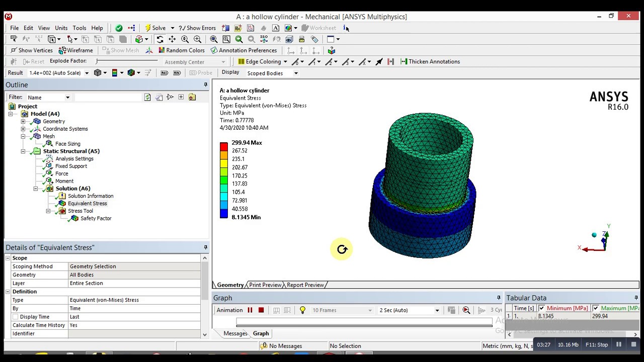
Task: Pin the Details panel
Action: point(205,247)
